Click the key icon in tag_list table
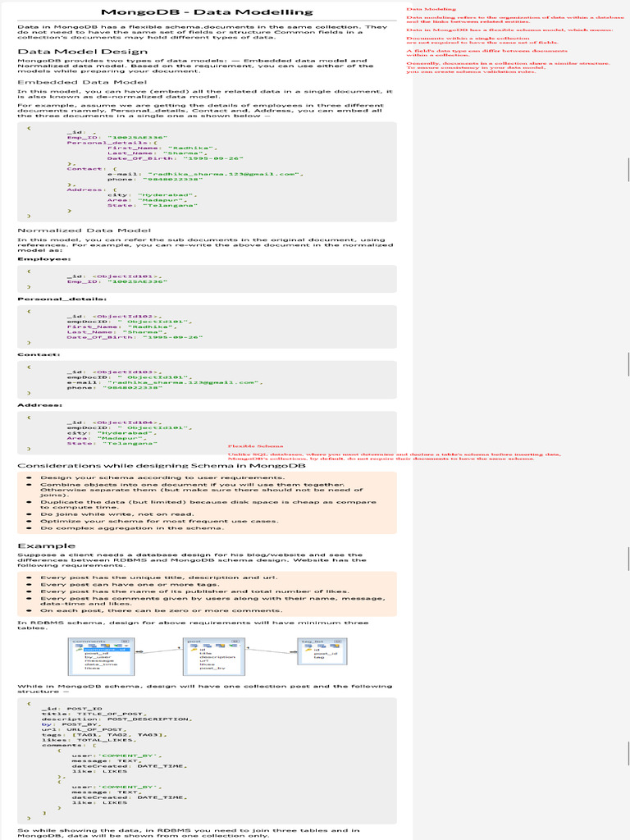630x840 pixels. pyautogui.click(x=308, y=650)
